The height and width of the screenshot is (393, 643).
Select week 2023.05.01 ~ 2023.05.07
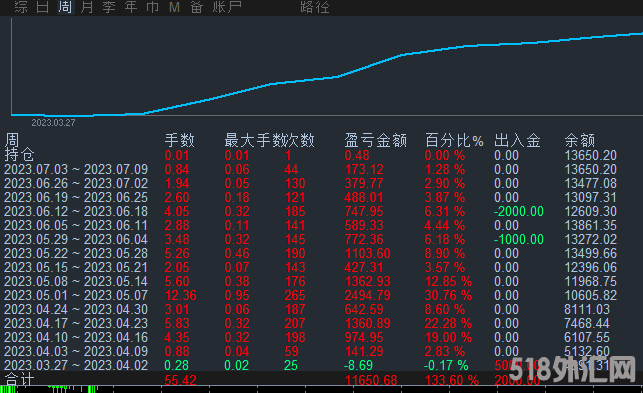click(76, 295)
